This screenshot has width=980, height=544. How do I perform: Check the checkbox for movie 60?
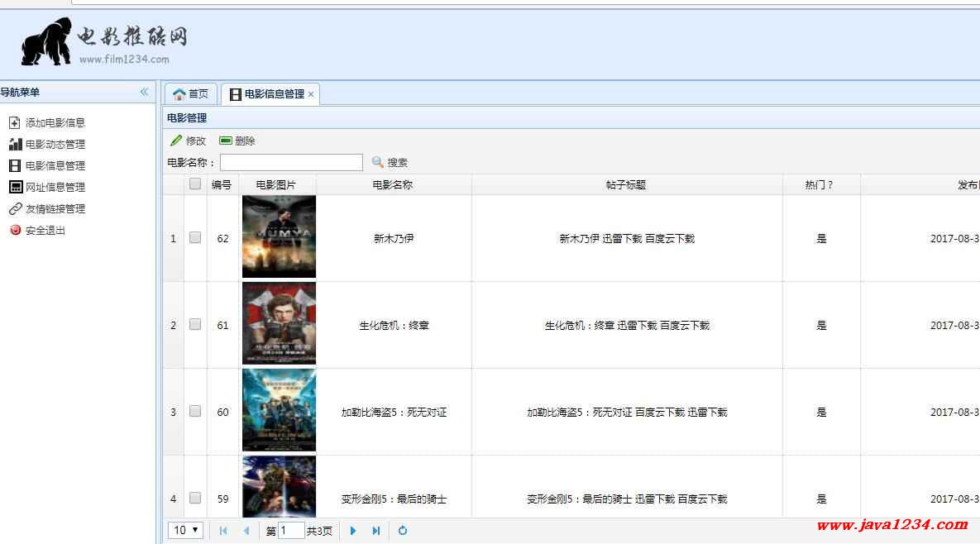click(x=195, y=411)
